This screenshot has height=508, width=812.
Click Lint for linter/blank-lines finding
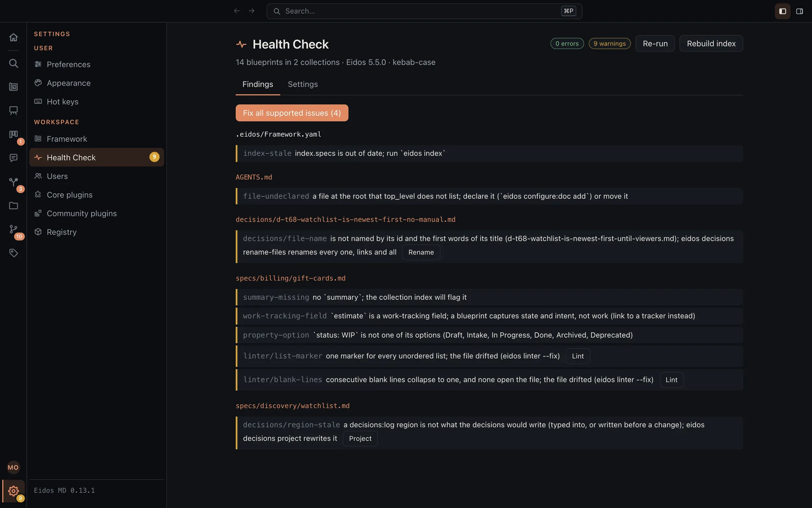[x=671, y=380]
